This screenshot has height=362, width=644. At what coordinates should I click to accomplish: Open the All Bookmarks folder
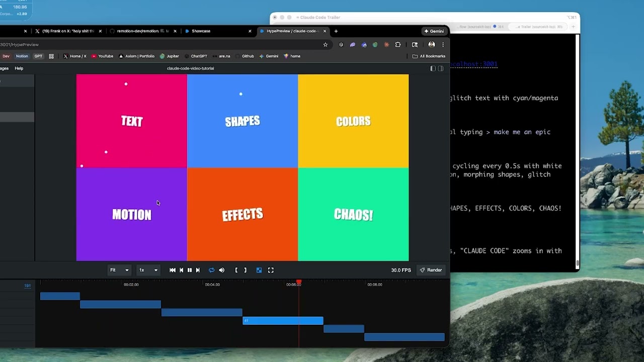(429, 56)
